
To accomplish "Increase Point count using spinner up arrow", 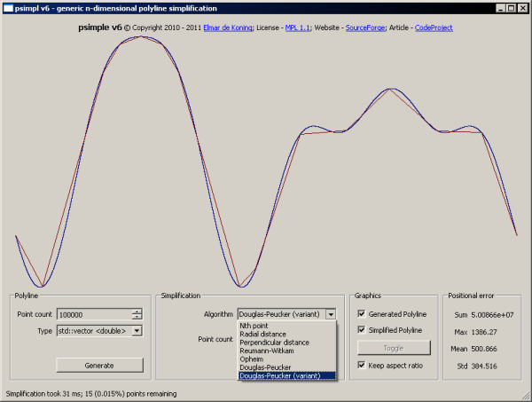I will coord(137,311).
